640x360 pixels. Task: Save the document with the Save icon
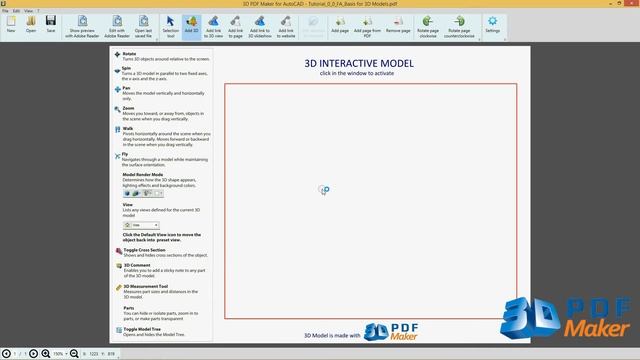tap(51, 24)
